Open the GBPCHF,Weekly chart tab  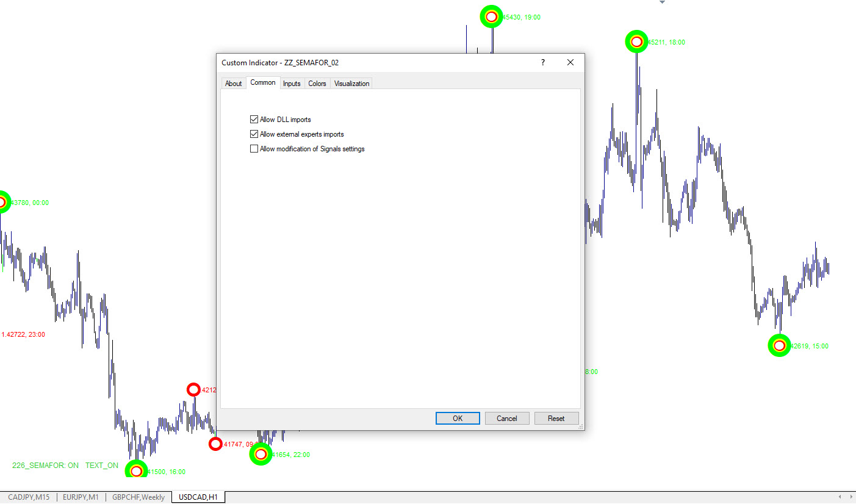pos(138,497)
